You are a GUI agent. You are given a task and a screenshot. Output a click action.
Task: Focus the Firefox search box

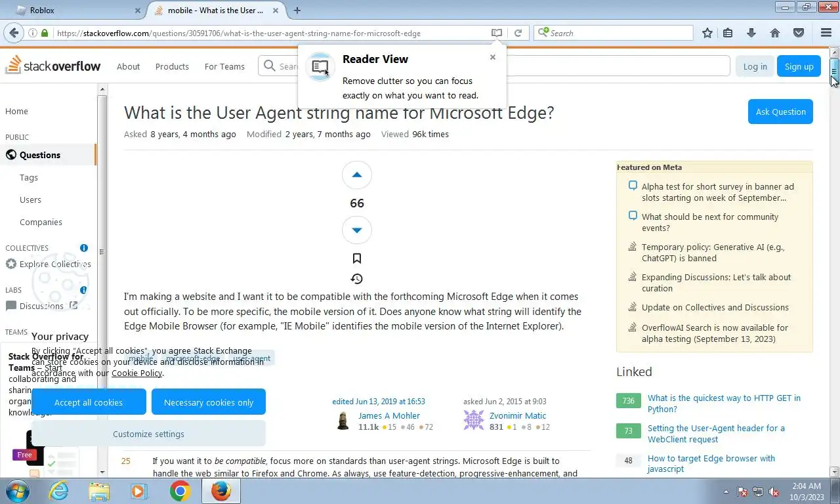(613, 33)
